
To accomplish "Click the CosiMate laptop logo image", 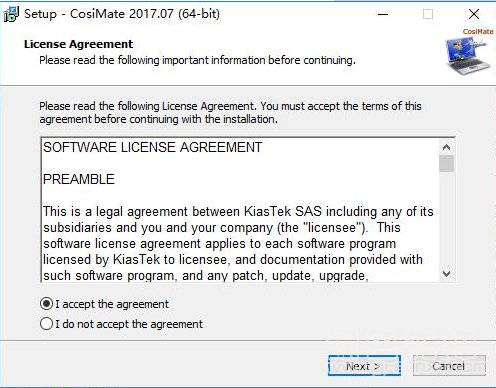I will 468,52.
